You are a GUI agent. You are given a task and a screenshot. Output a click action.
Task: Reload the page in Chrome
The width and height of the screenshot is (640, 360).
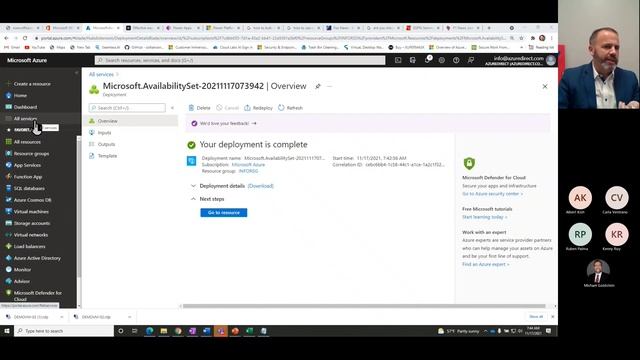[25, 38]
